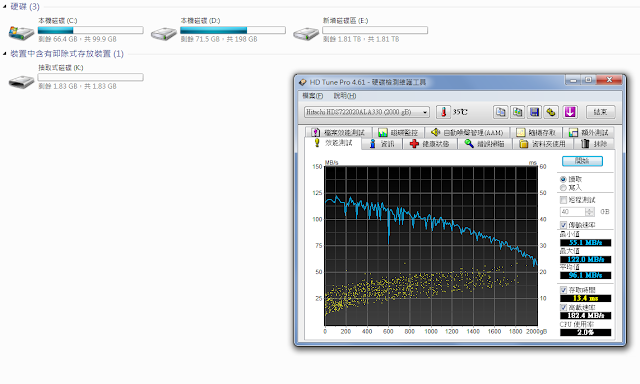
Task: Open the removable disk K: icon
Action: [21, 81]
